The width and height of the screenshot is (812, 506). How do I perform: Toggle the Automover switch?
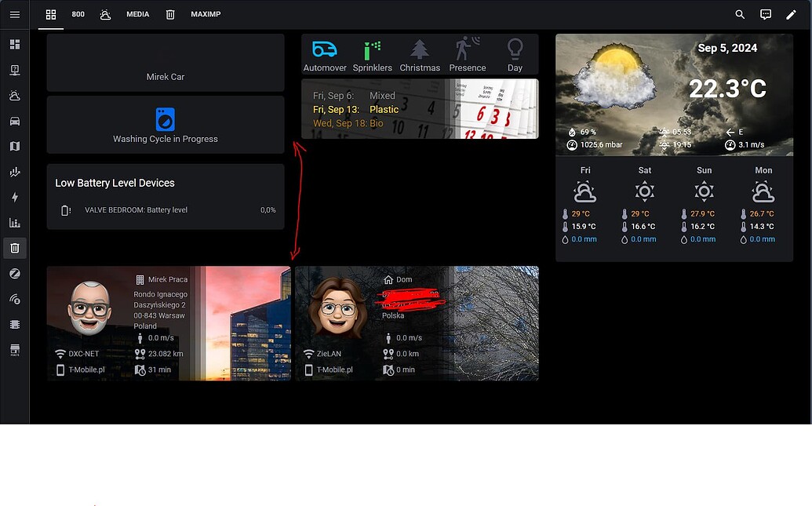(x=324, y=53)
